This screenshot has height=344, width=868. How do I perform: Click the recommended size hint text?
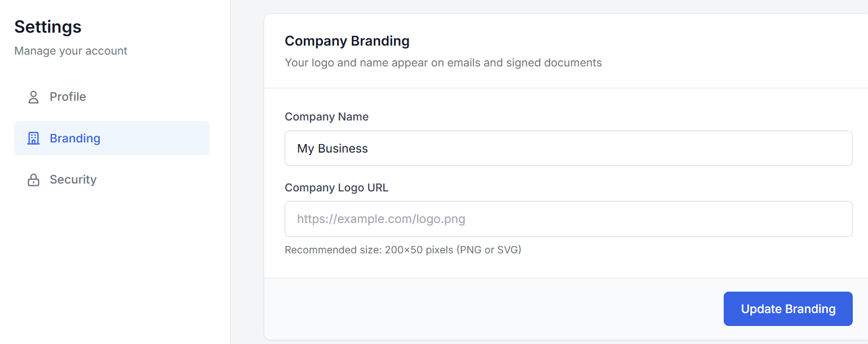pyautogui.click(x=402, y=249)
